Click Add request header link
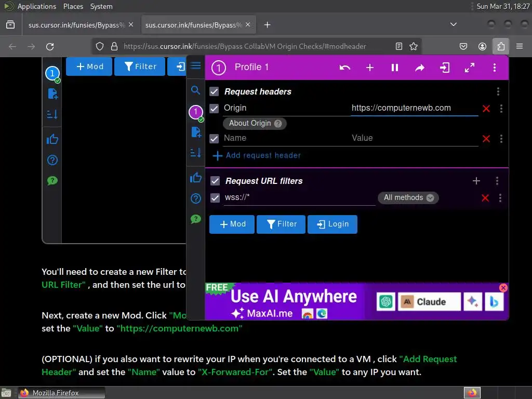Image resolution: width=532 pixels, height=399 pixels. (x=257, y=155)
